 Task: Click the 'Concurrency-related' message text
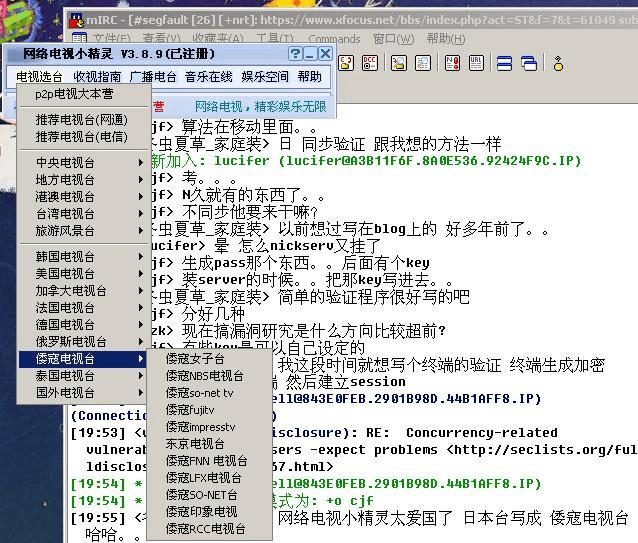(x=482, y=433)
